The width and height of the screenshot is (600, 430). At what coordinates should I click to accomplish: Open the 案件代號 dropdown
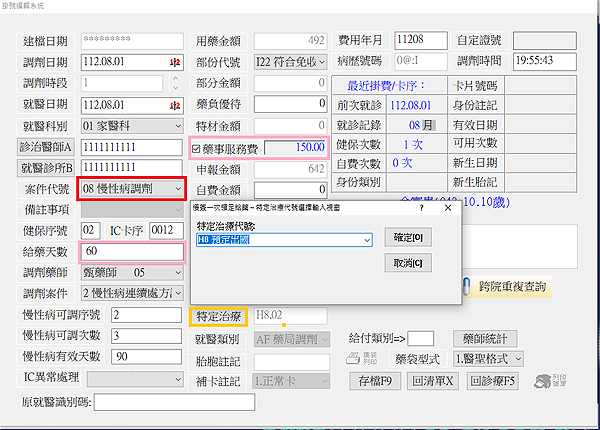tap(178, 188)
